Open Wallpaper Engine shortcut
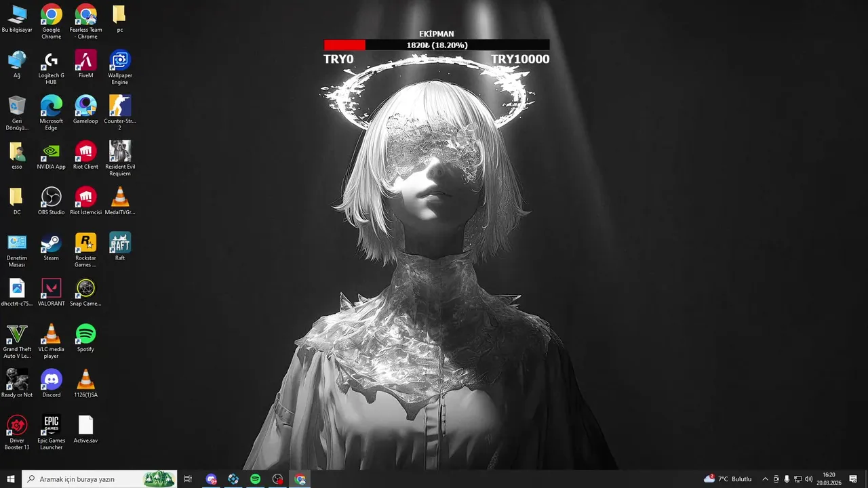 (119, 66)
